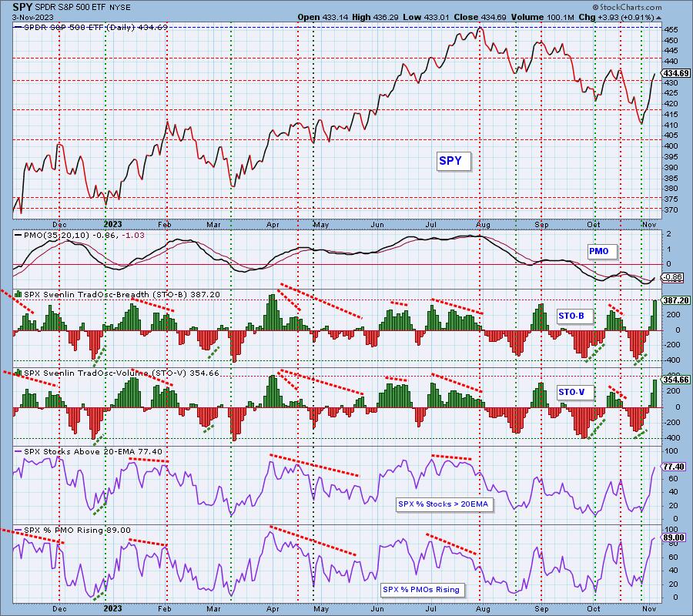
Task: Click the 354.66 STO-V value tag
Action: point(676,380)
